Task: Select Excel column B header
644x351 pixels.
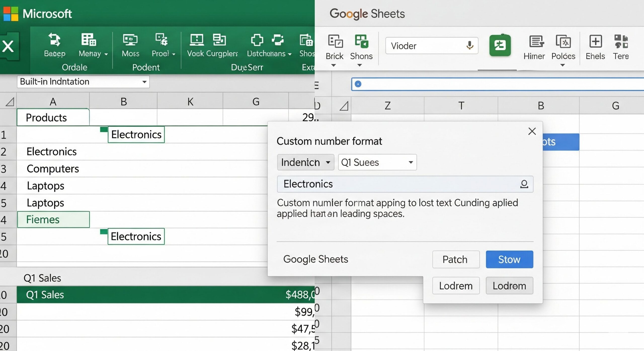Action: [123, 102]
